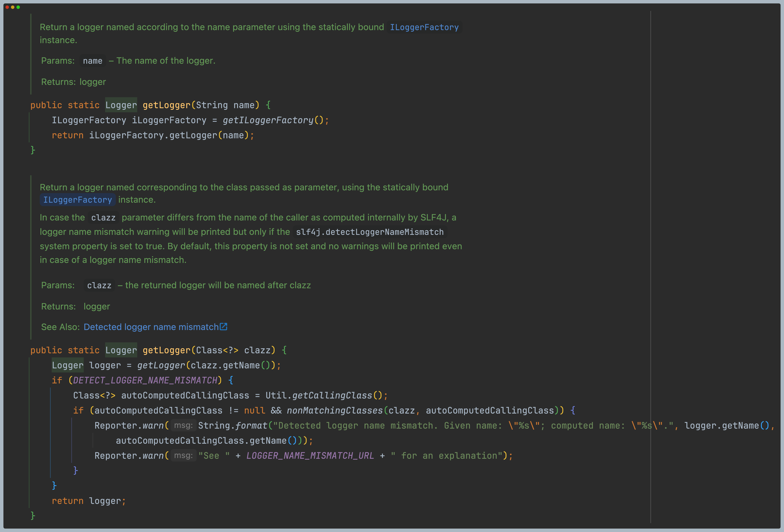Follow ILoggerFactory link in the second doc comment
The width and height of the screenshot is (784, 532).
point(78,200)
